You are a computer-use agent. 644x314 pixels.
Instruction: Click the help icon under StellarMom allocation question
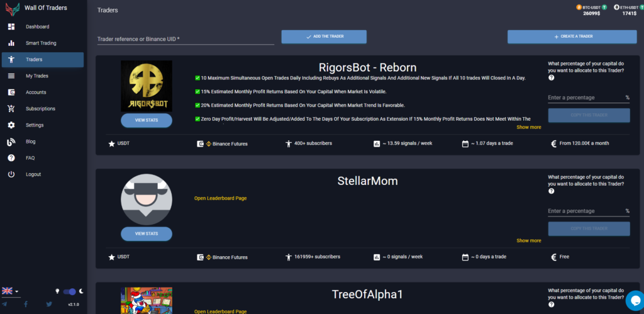tap(552, 191)
